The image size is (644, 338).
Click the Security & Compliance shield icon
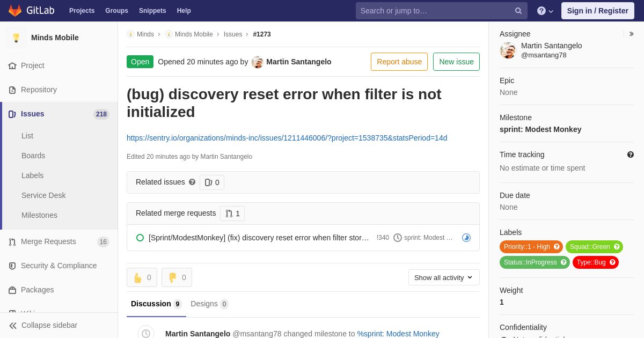12,266
